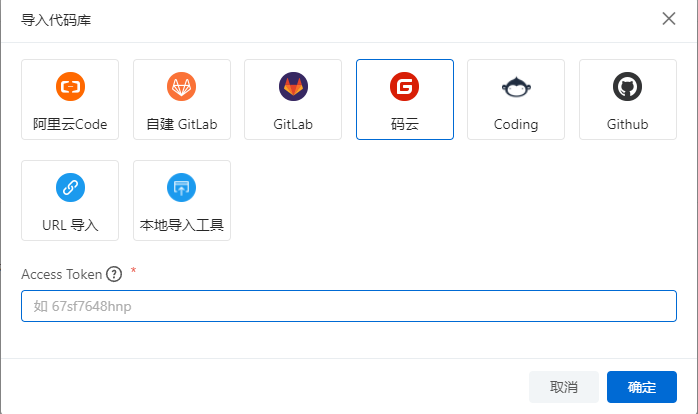Screen dimensions: 698x414
Task: Select the 阿里云Code text label
Action: pyautogui.click(x=70, y=124)
